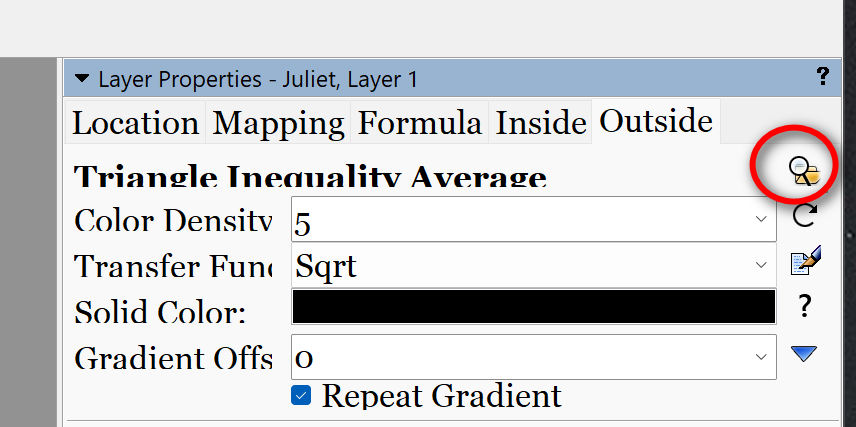Expand the Color Density dropdown arrow
Screen dimensions: 856x427
761,220
